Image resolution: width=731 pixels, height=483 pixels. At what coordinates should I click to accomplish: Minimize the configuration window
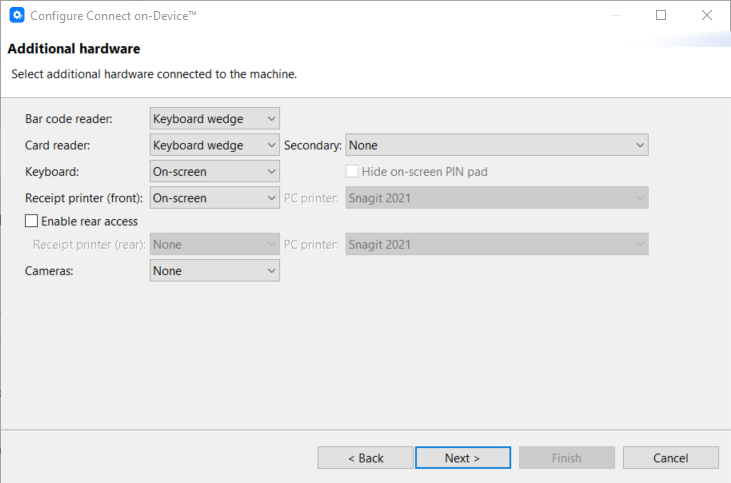(614, 16)
